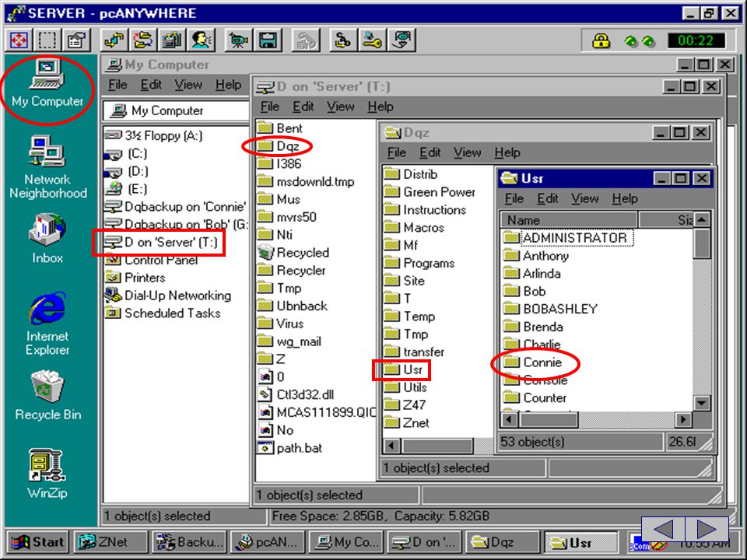Select the Counter folder in Usr window

pos(535,397)
